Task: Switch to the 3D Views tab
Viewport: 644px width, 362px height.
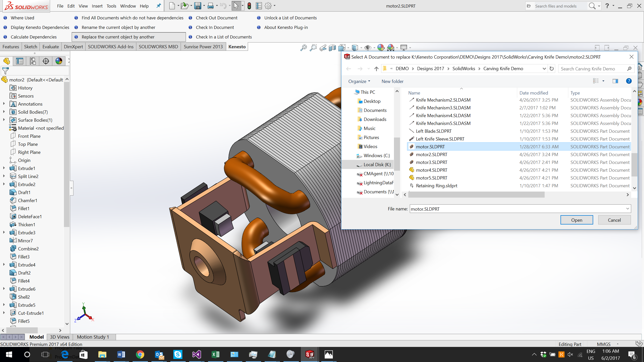Action: tap(60, 337)
